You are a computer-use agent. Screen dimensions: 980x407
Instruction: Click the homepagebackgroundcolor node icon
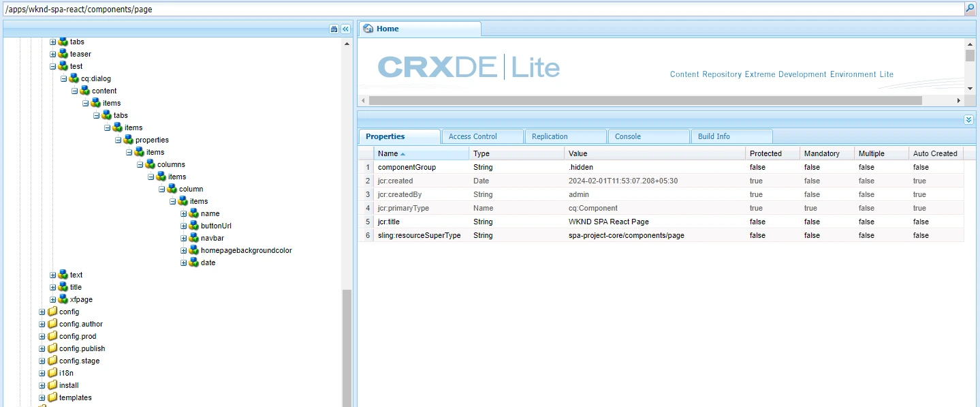click(x=193, y=250)
